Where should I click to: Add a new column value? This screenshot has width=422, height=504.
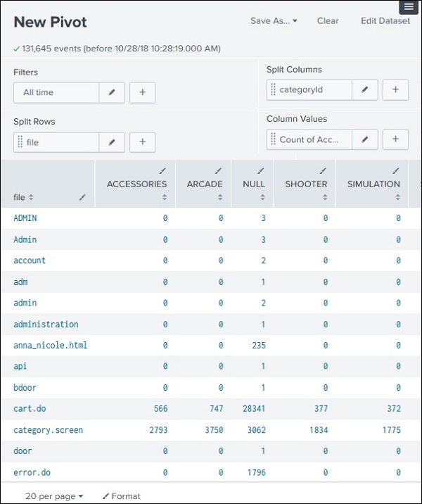coord(395,139)
